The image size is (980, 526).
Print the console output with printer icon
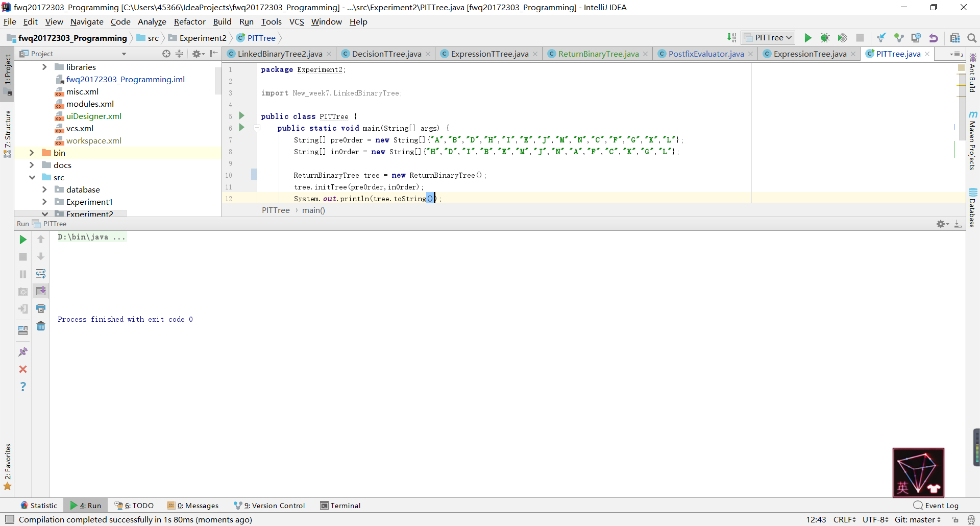tap(41, 308)
